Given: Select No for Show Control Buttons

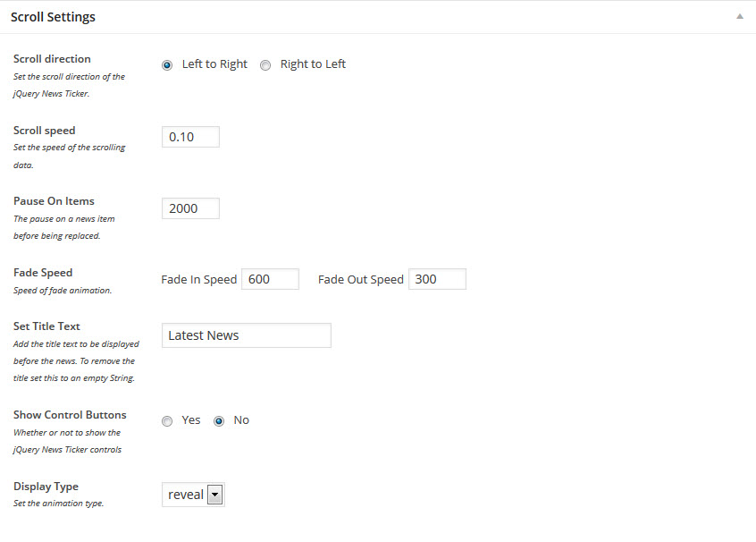Looking at the screenshot, I should coord(217,420).
